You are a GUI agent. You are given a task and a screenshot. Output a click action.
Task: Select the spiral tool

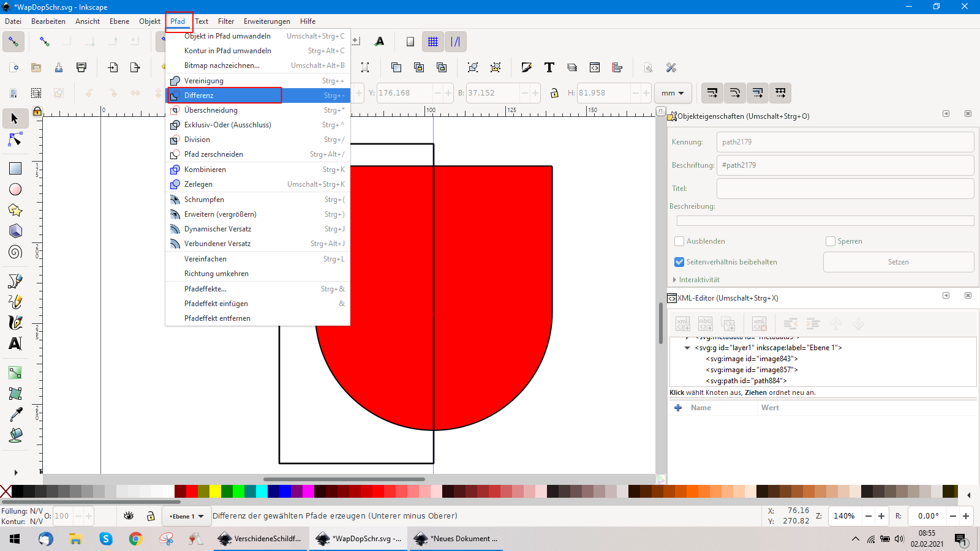(15, 252)
